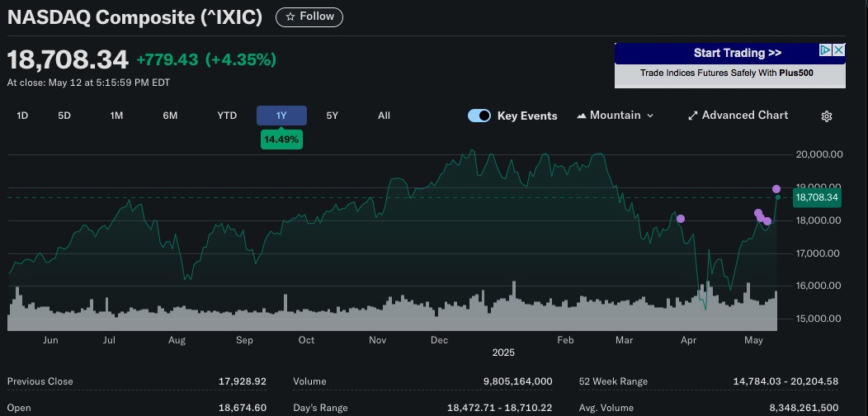Click the +779.43 price change text
Viewport: 868px width, 416px height.
pos(167,59)
